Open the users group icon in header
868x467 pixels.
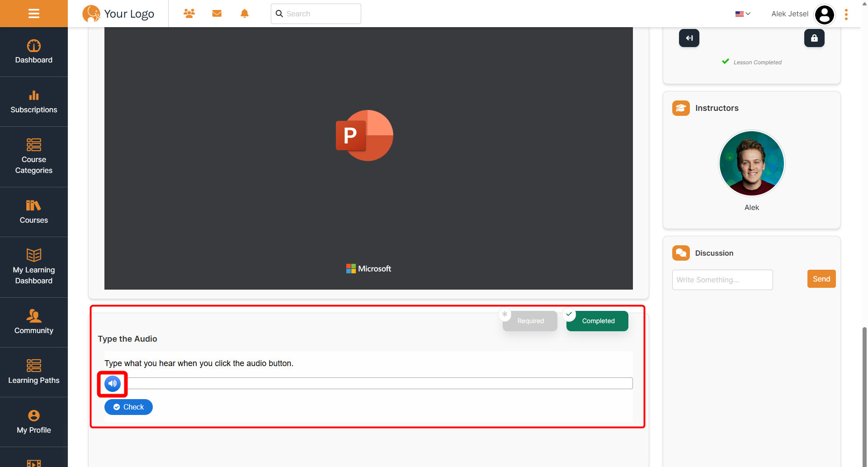click(x=189, y=13)
